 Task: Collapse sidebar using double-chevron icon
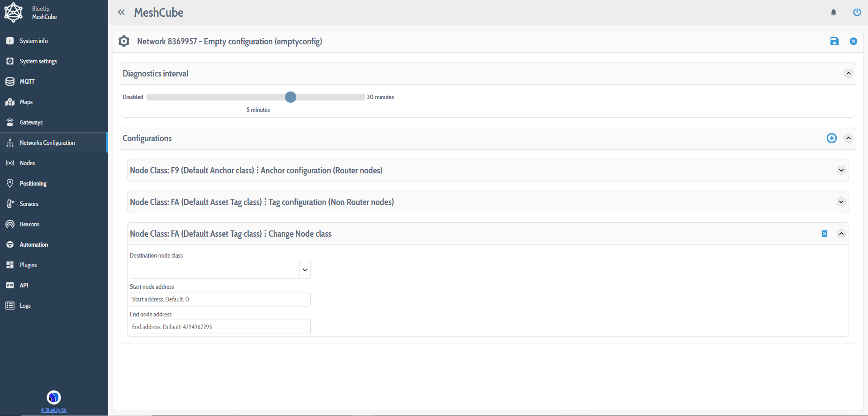tap(121, 12)
